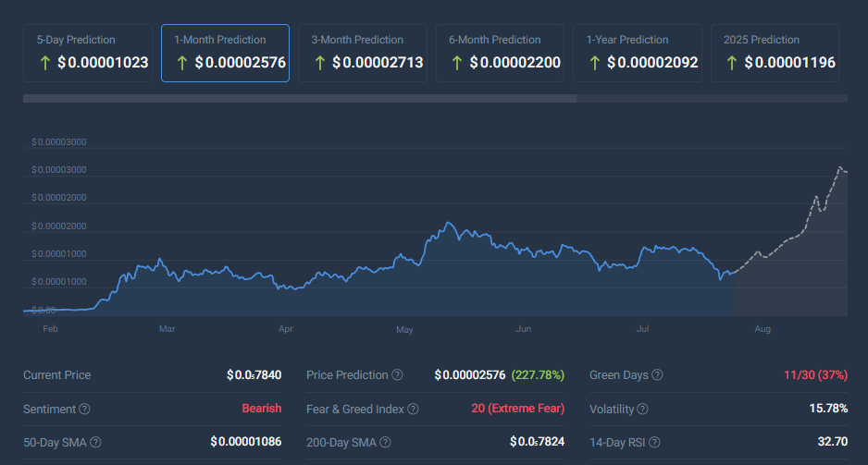Click the Current Price value $0.0₅7840
The width and height of the screenshot is (868, 465).
coord(254,375)
